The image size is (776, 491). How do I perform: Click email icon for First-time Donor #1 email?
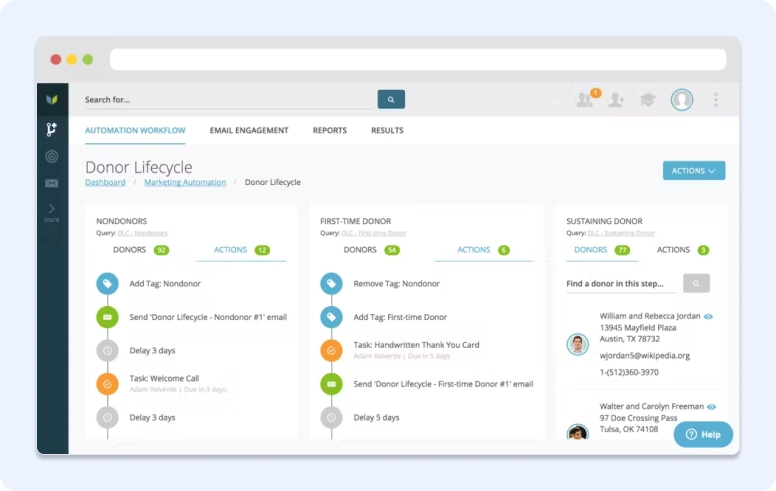pyautogui.click(x=332, y=384)
